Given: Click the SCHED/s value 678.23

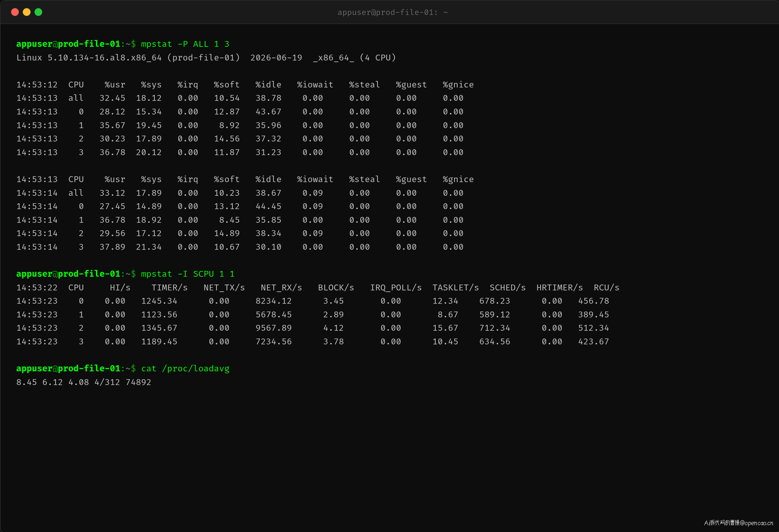Looking at the screenshot, I should pyautogui.click(x=495, y=301).
